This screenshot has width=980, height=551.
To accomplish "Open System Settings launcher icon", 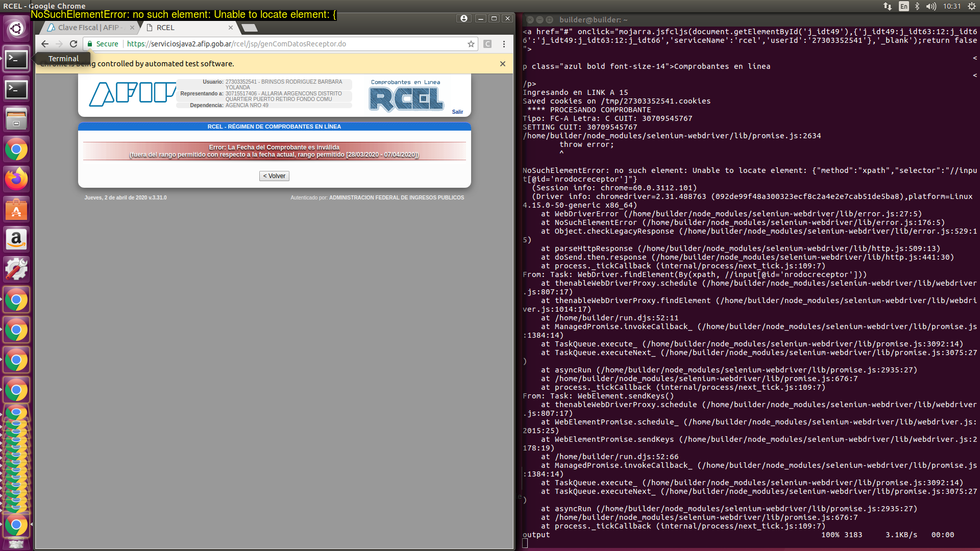I will click(16, 269).
